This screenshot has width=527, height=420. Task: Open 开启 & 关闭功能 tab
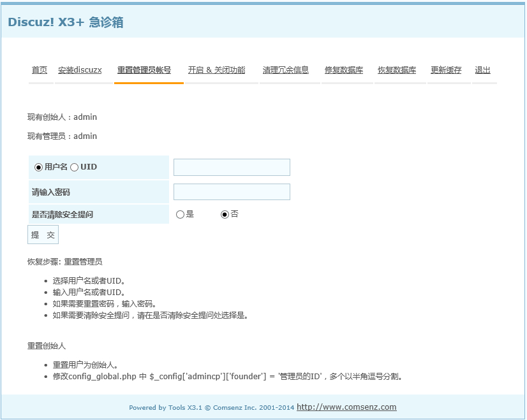coord(216,70)
